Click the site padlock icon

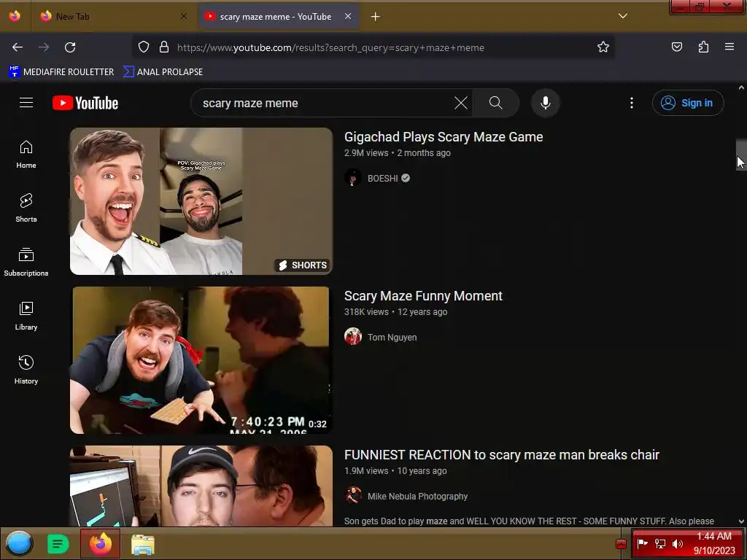pyautogui.click(x=164, y=47)
